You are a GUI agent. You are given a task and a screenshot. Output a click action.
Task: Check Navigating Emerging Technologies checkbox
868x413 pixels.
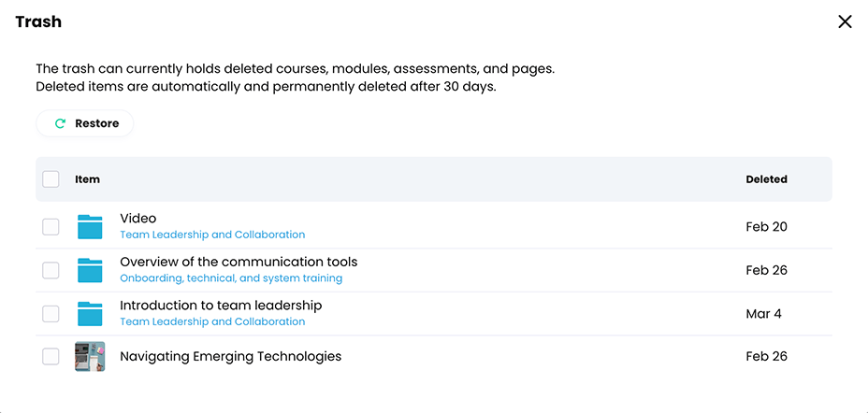click(x=51, y=357)
